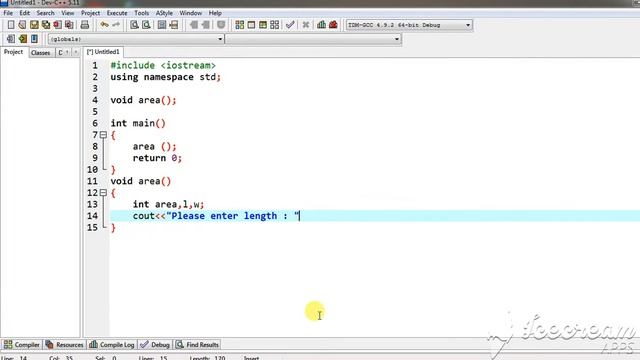
Task: Click the left tab scroll arrow in sidebar
Action: [67, 52]
